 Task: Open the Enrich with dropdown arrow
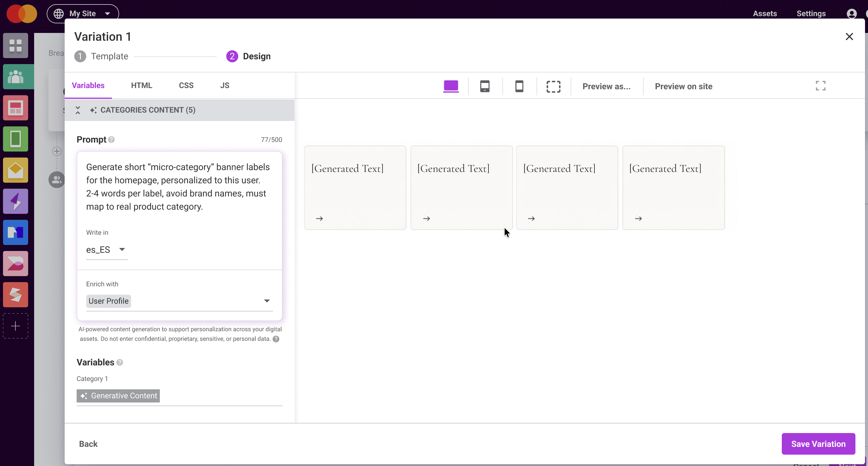267,301
